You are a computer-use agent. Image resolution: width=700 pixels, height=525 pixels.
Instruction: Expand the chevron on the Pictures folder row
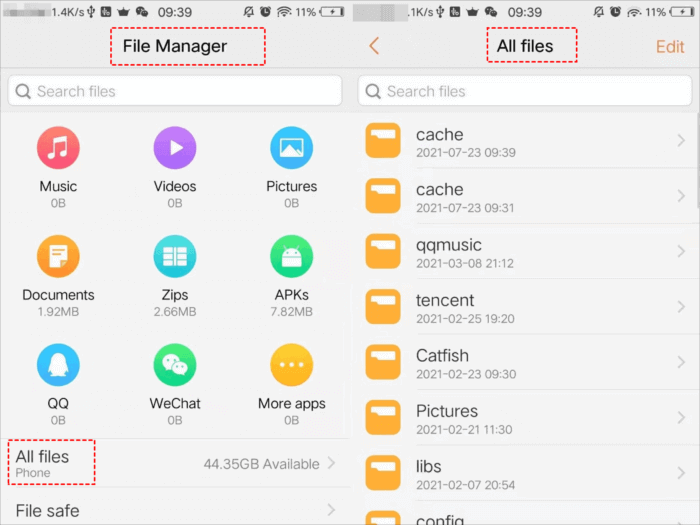click(x=681, y=417)
